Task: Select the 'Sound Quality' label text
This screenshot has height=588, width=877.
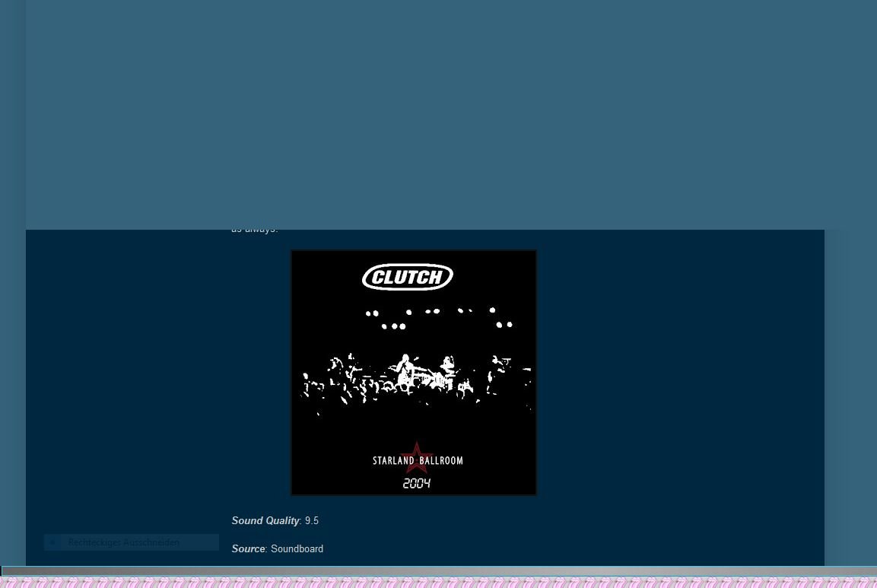Action: point(265,521)
